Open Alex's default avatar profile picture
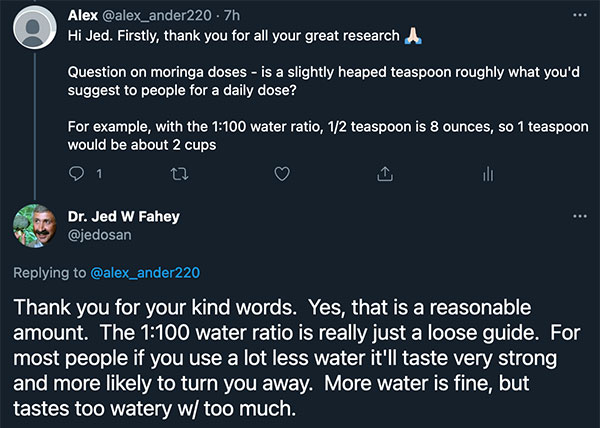Image resolution: width=600 pixels, height=428 pixels. point(34,28)
